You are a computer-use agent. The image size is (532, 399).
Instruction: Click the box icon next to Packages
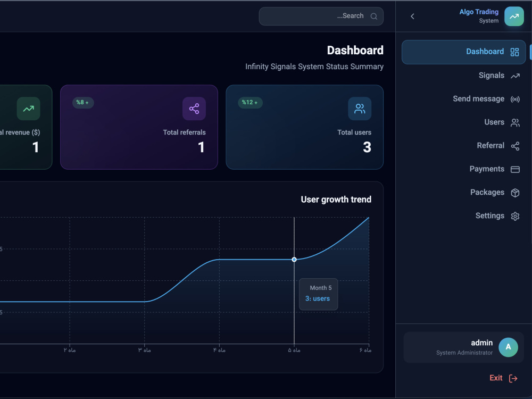pyautogui.click(x=515, y=193)
